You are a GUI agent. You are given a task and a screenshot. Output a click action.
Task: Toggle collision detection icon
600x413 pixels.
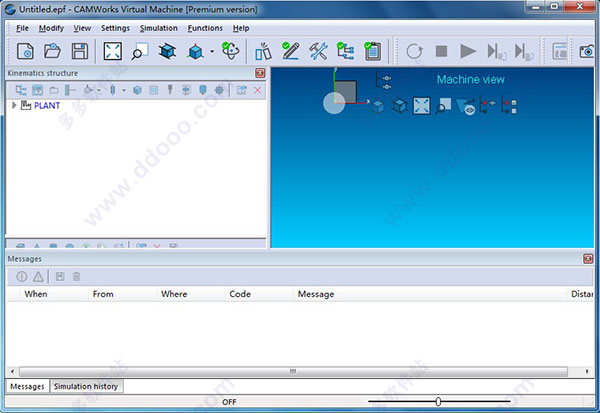[x=263, y=51]
